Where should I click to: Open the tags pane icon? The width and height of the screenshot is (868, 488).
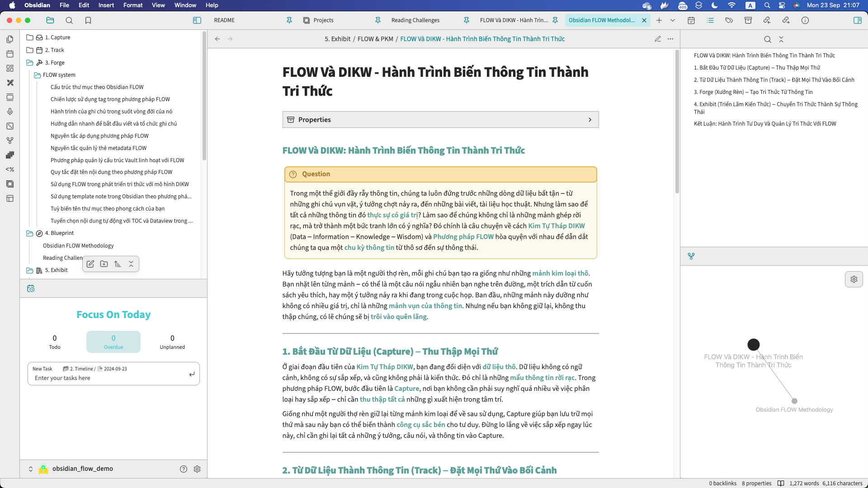pyautogui.click(x=729, y=20)
